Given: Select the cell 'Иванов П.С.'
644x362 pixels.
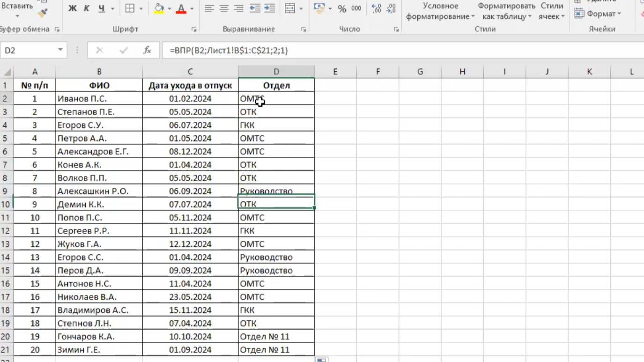Looking at the screenshot, I should 99,98.
